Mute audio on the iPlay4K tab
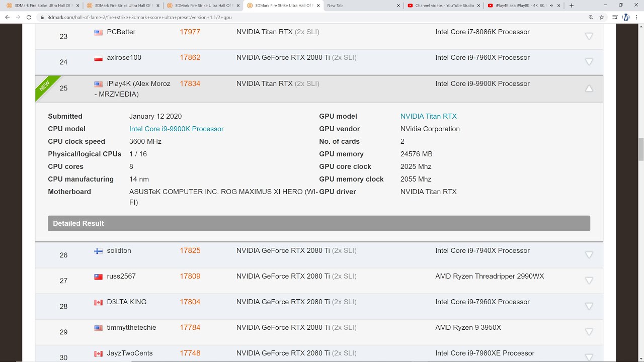The height and width of the screenshot is (362, 644). click(x=551, y=6)
